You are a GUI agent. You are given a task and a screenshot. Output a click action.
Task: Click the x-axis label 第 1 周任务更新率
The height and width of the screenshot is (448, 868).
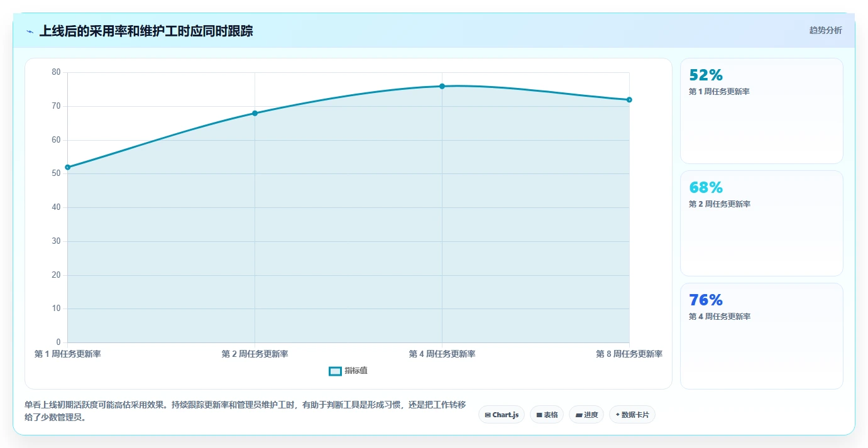(68, 354)
